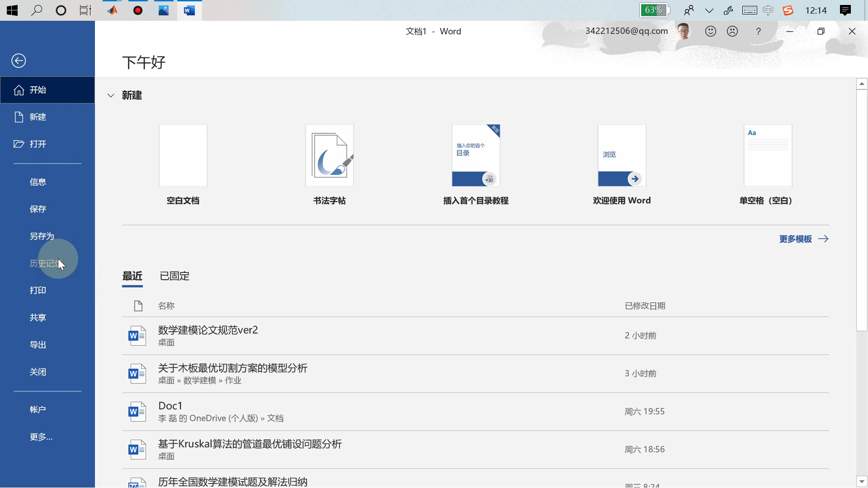Switch to the 最近 tab

(132, 276)
